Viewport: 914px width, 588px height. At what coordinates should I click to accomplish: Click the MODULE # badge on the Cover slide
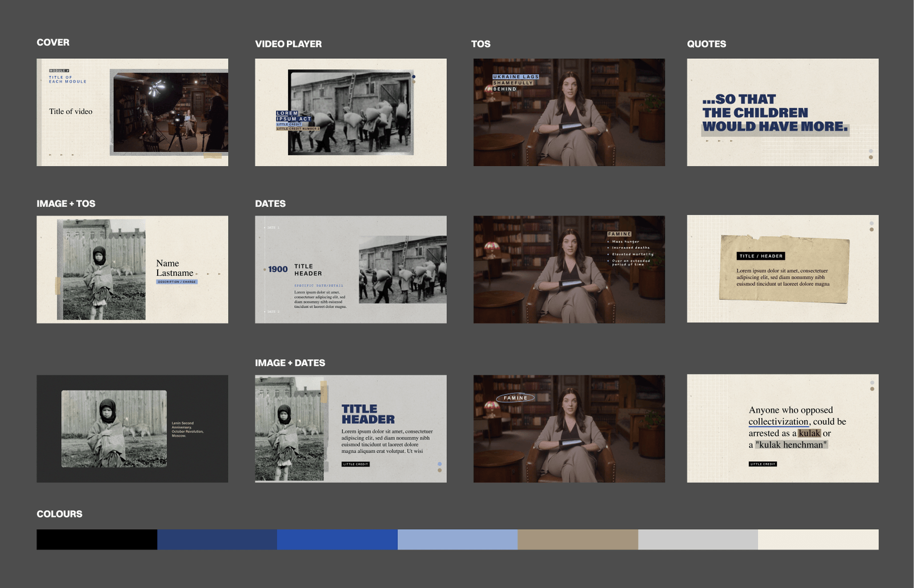point(59,71)
